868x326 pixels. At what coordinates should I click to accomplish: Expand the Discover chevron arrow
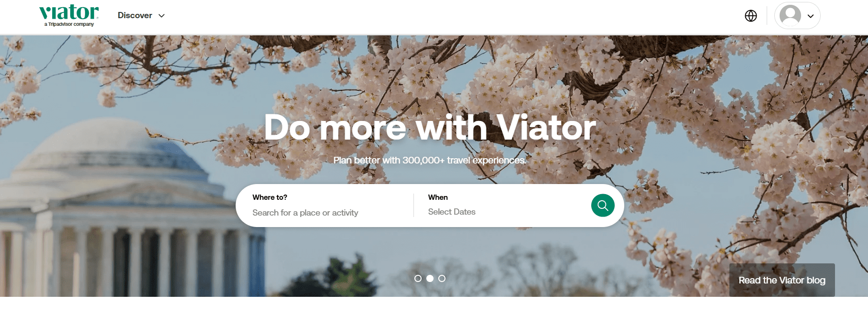(x=162, y=16)
